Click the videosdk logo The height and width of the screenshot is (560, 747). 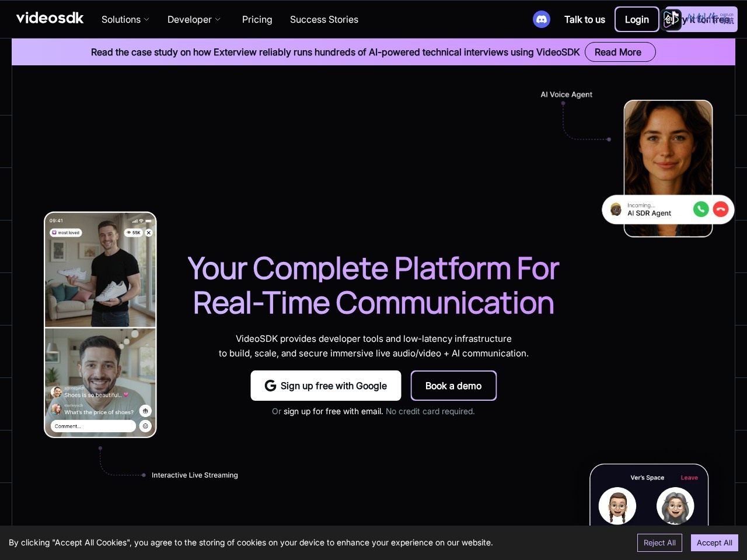(x=50, y=19)
